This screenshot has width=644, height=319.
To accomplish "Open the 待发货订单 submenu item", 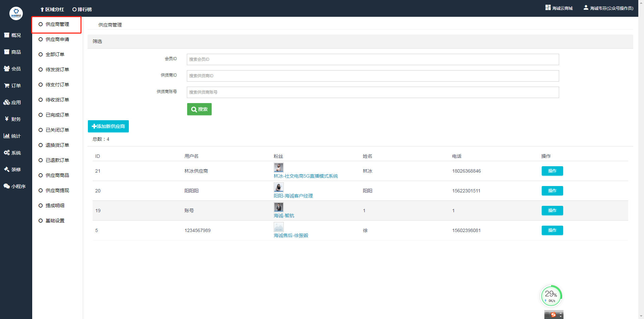I will coord(57,70).
